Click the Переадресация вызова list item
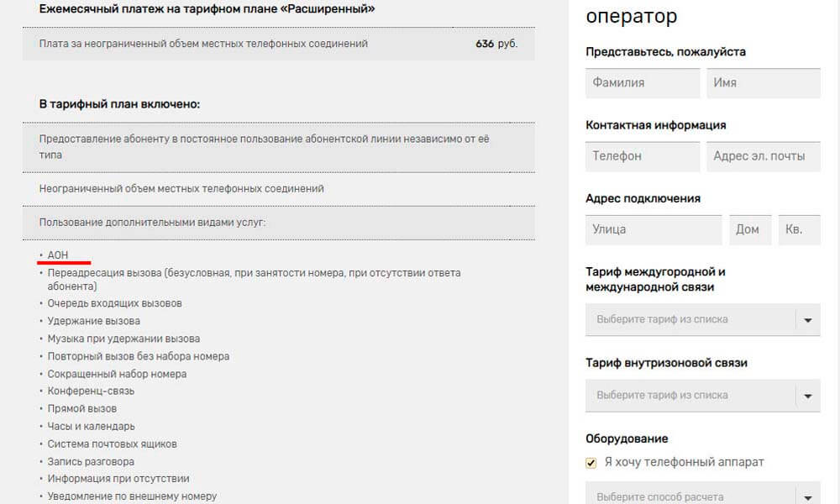840x504 pixels. [254, 273]
